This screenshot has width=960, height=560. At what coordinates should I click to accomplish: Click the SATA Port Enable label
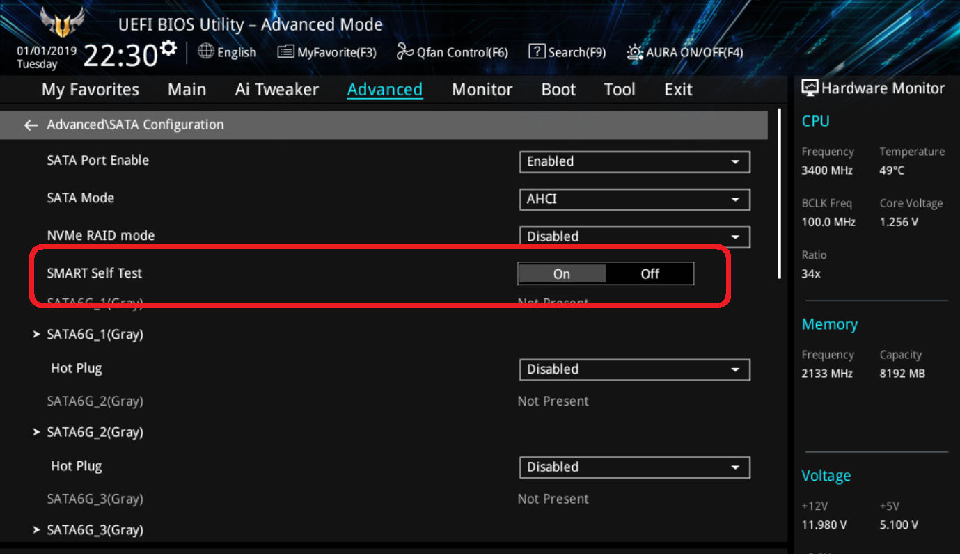coord(97,161)
